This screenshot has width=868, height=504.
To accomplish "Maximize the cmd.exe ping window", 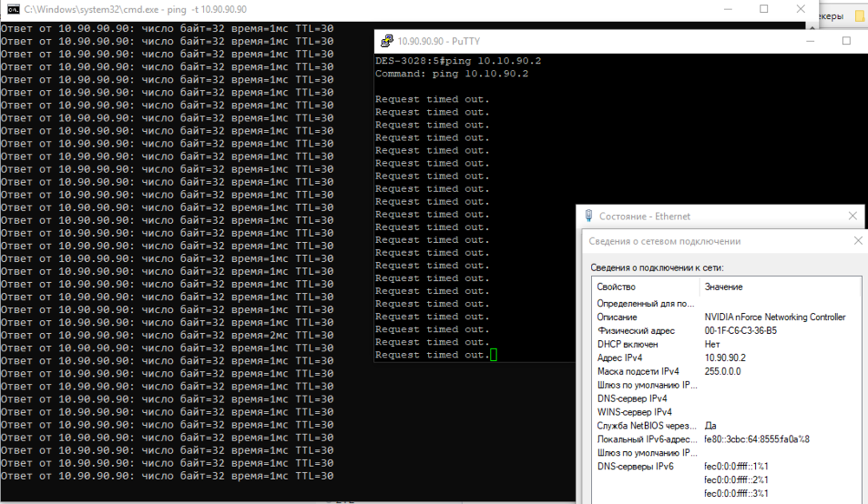I will coord(764,10).
